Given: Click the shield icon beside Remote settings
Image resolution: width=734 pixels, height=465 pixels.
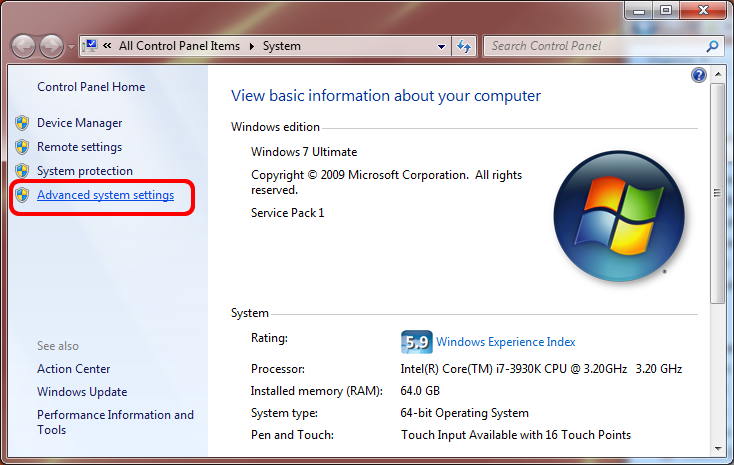Looking at the screenshot, I should (x=22, y=147).
